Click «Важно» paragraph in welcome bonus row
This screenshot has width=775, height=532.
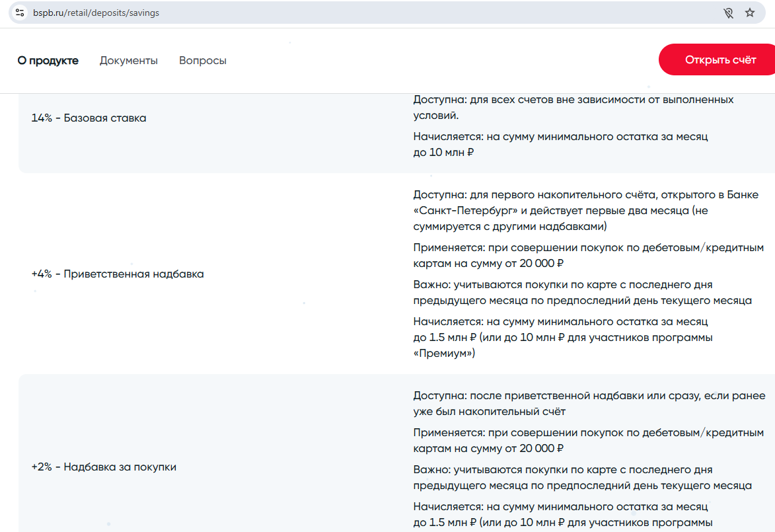click(582, 292)
